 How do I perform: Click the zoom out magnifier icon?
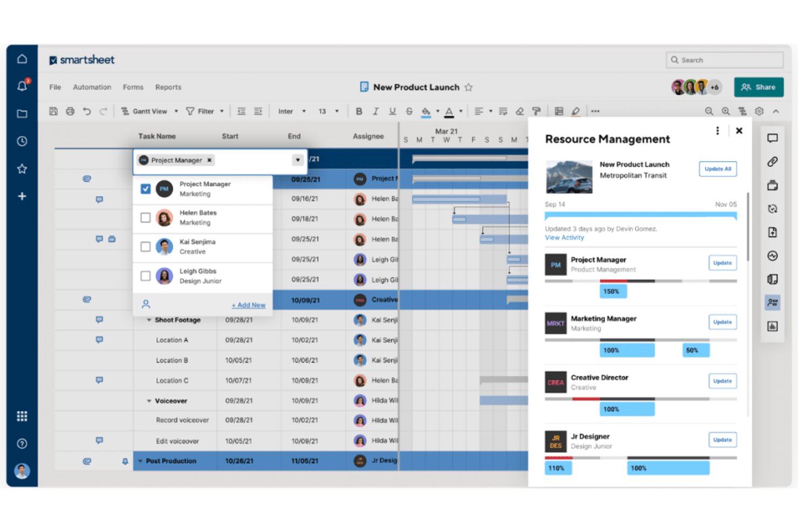tap(709, 111)
